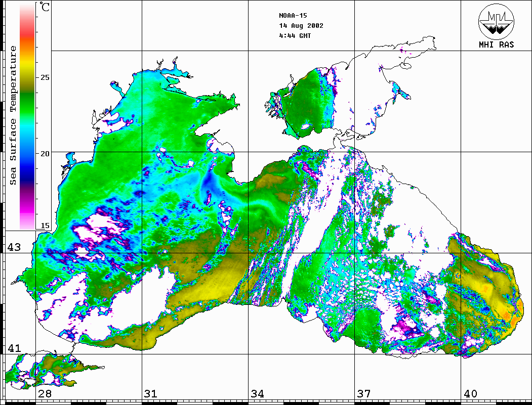Click longitude label 34
The width and height of the screenshot is (532, 405).
(257, 394)
